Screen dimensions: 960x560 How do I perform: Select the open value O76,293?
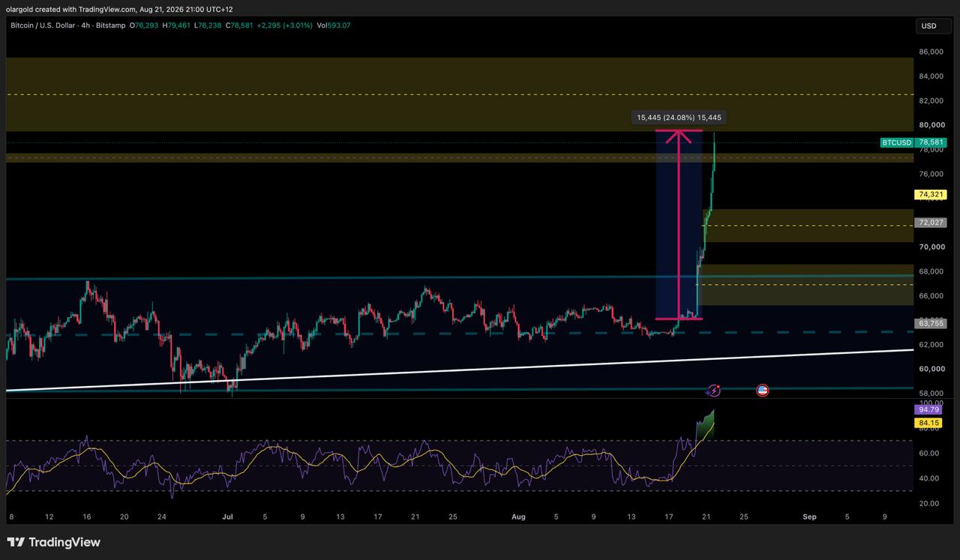pyautogui.click(x=143, y=25)
